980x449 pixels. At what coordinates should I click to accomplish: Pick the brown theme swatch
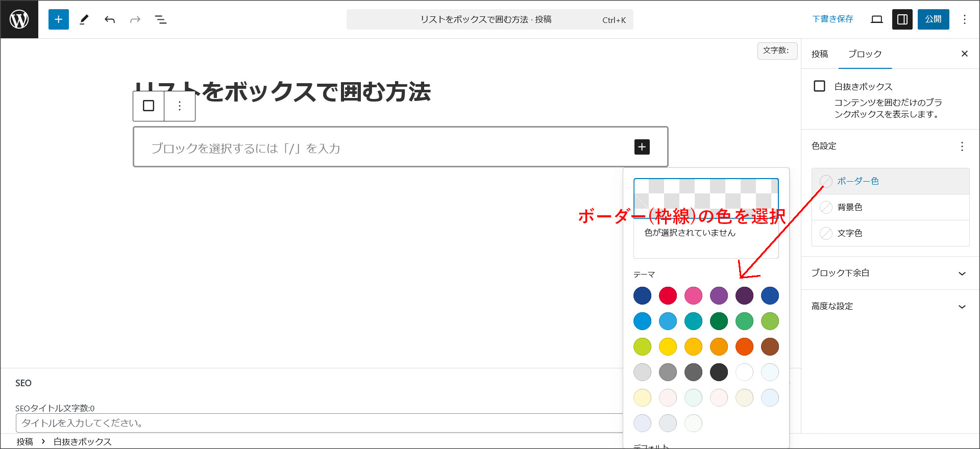[x=770, y=346]
